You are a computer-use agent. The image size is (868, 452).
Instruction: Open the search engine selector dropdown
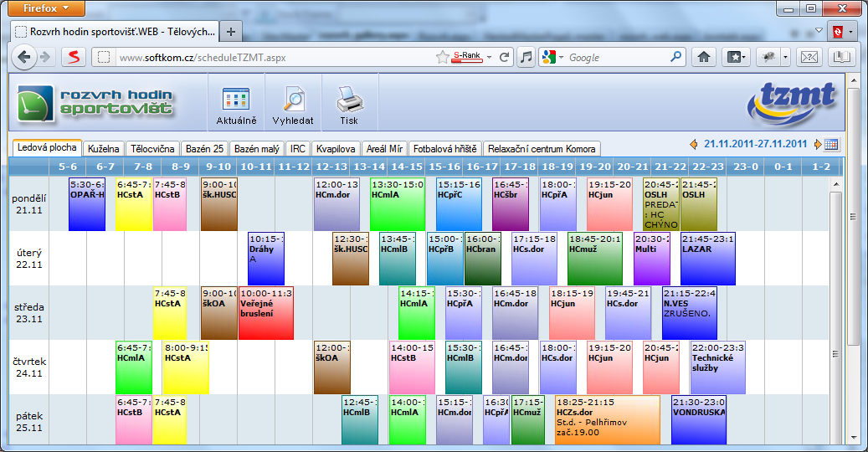[554, 57]
